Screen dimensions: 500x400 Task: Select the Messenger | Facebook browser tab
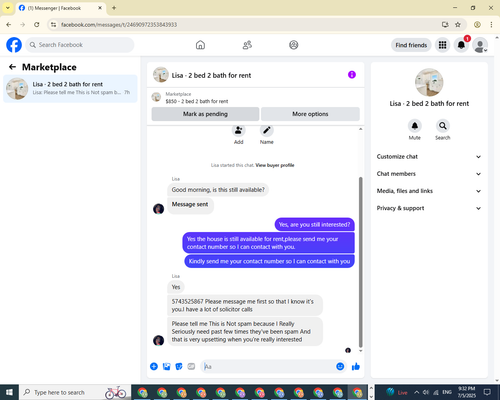click(60, 8)
